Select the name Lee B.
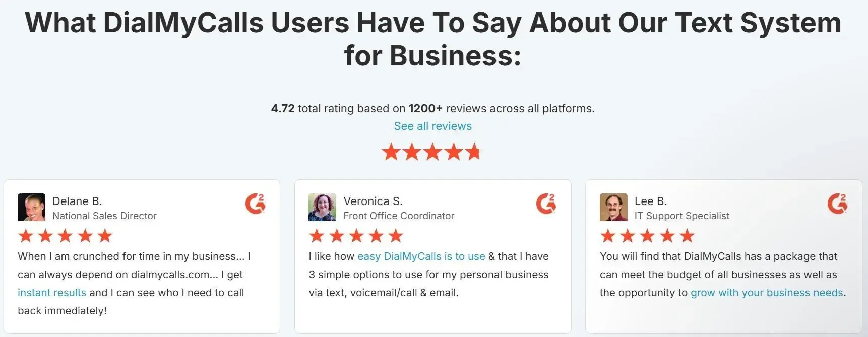868x337 pixels. pos(651,201)
